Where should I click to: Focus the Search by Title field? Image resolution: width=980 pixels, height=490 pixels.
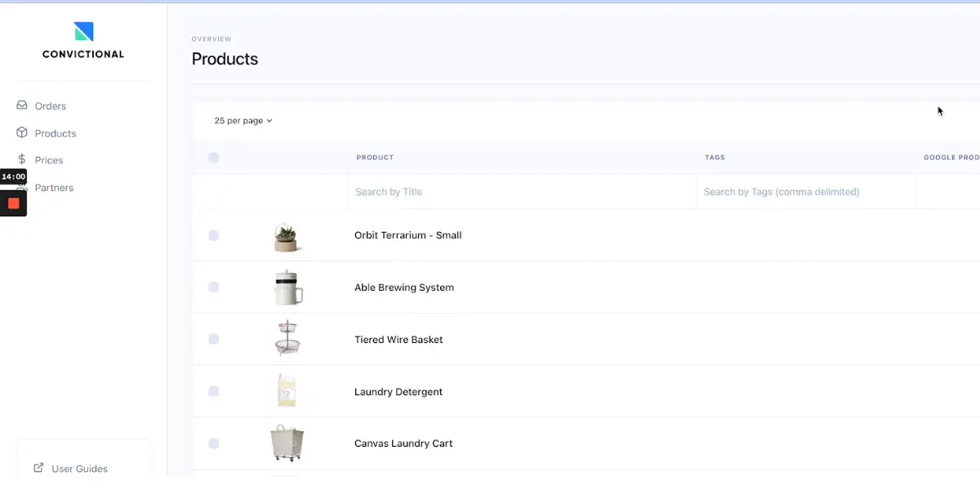(522, 192)
